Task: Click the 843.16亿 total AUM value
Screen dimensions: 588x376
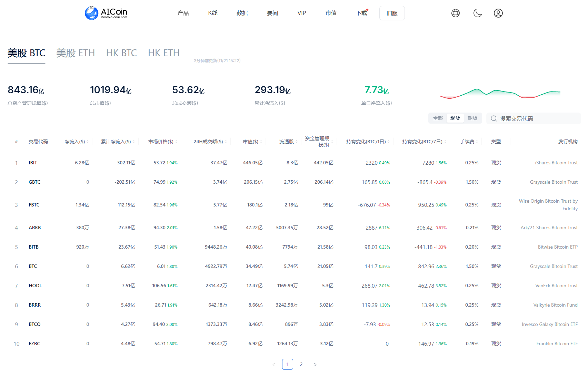Action: [x=26, y=90]
